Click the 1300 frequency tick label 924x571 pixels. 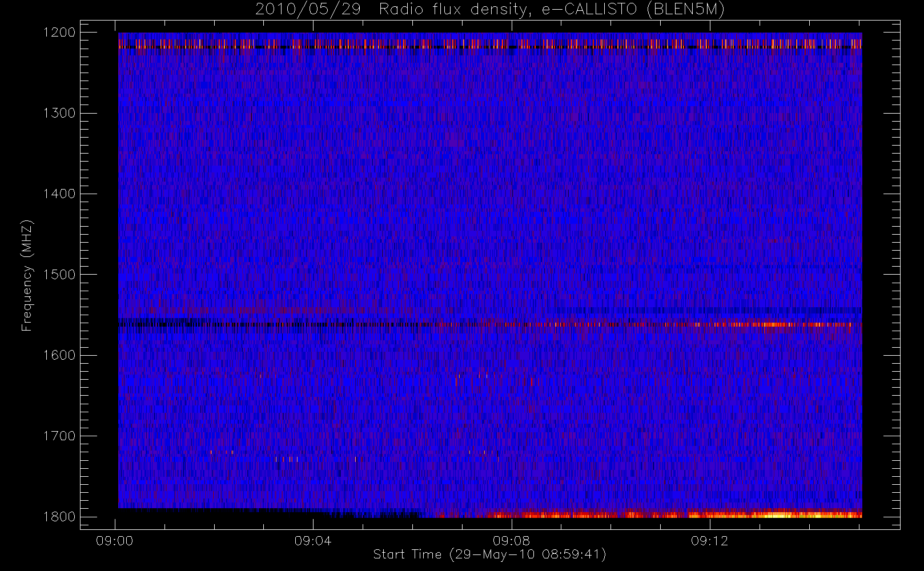point(60,113)
